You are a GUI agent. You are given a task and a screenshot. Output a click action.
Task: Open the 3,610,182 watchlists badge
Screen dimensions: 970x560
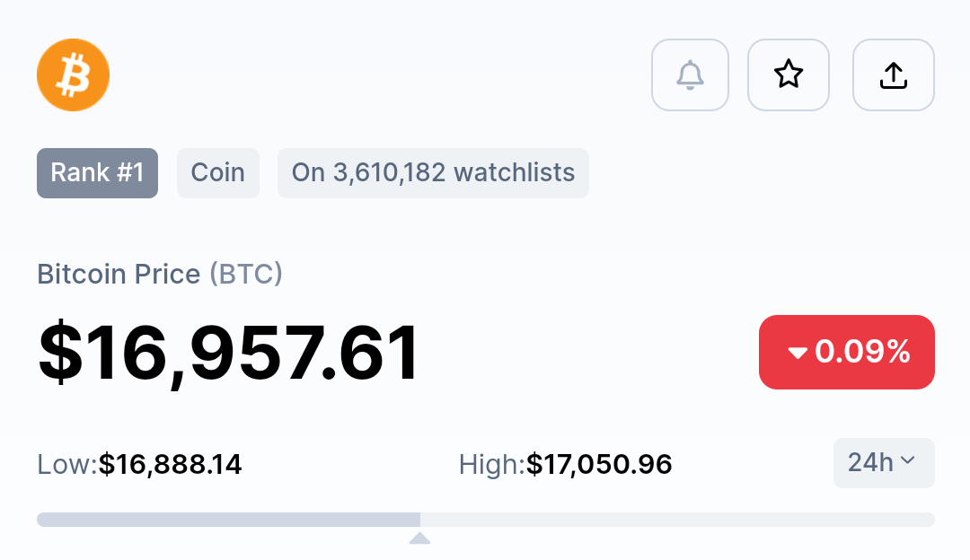point(433,173)
